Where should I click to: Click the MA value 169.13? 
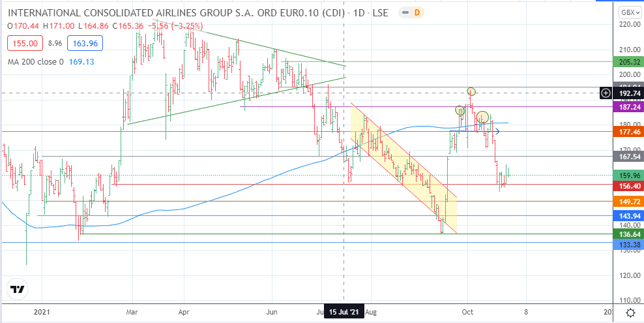pyautogui.click(x=82, y=62)
